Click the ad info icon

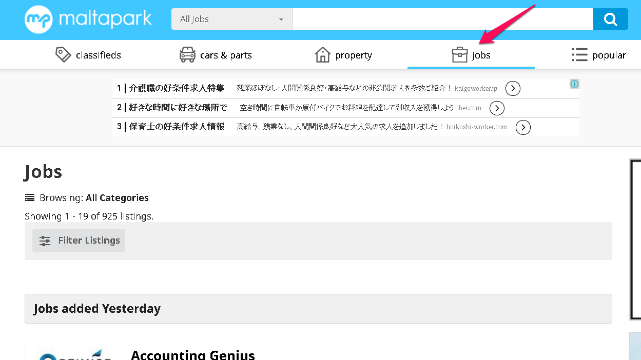574,84
